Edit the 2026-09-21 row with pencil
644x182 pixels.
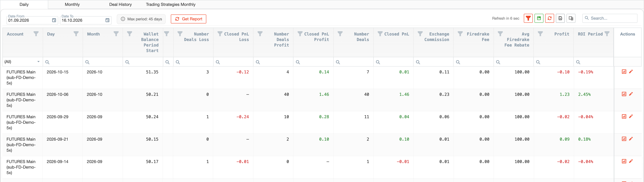[631, 139]
